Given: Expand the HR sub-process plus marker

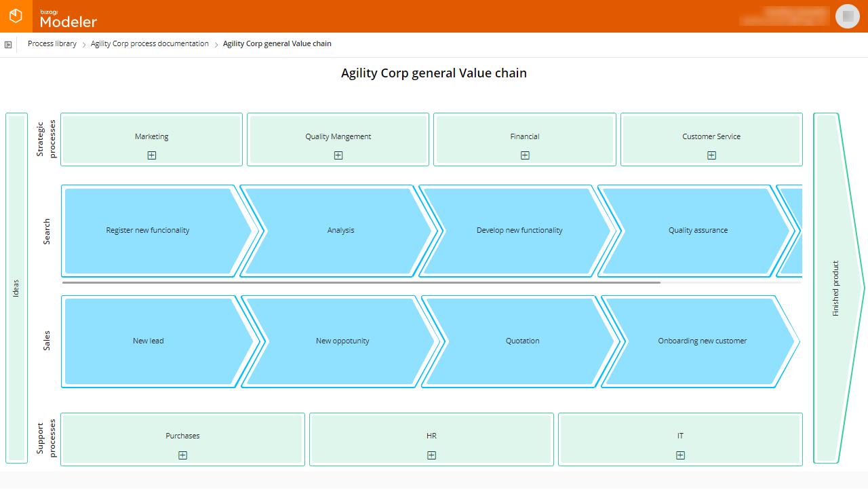Looking at the screenshot, I should tap(431, 455).
